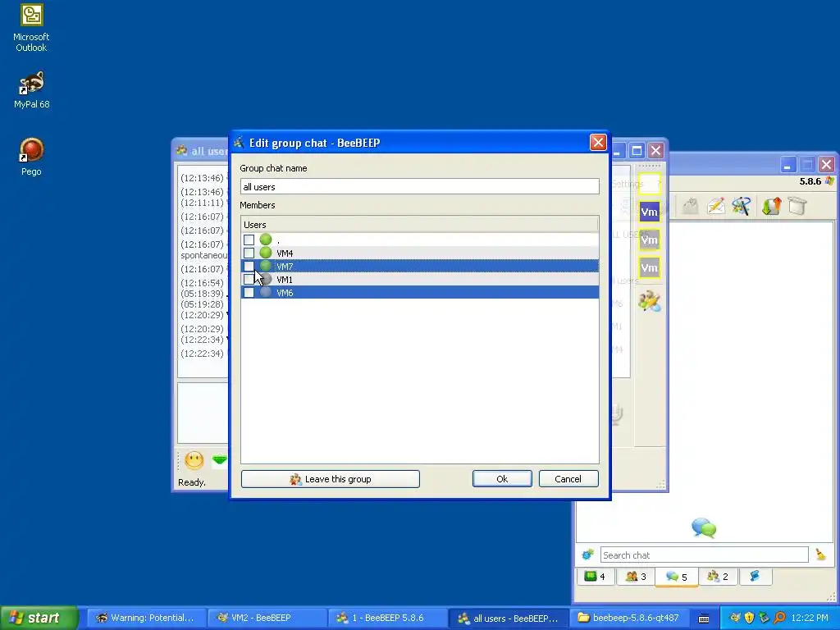Click the Group chat name field
Viewport: 840px width, 630px height.
click(419, 186)
